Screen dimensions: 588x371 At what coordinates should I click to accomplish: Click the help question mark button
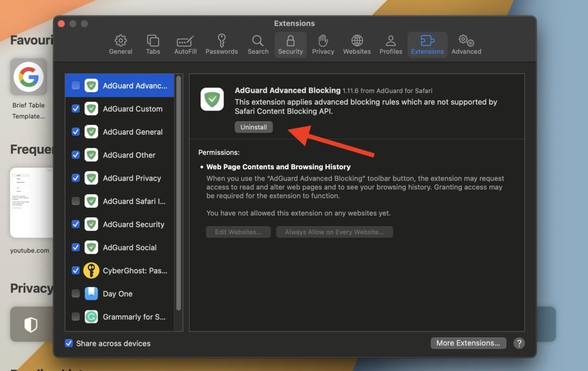point(519,343)
